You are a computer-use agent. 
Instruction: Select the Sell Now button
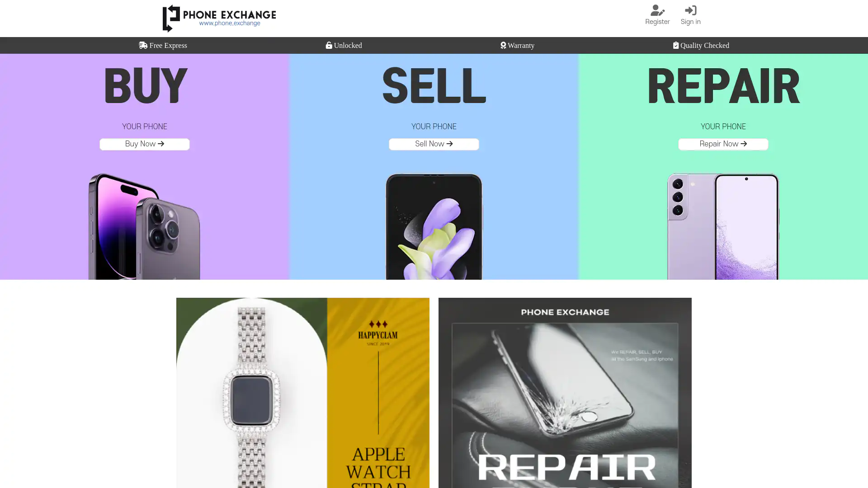434,144
